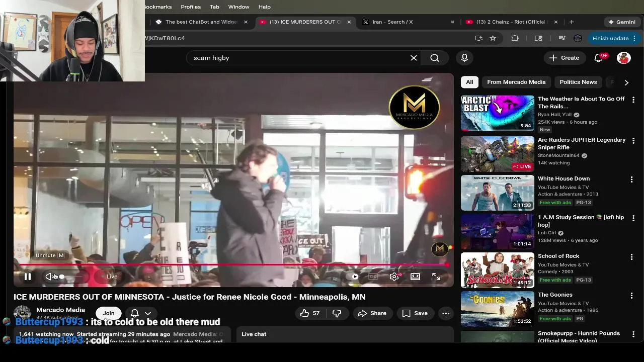Unmute the video with the speaker icon

point(49,277)
